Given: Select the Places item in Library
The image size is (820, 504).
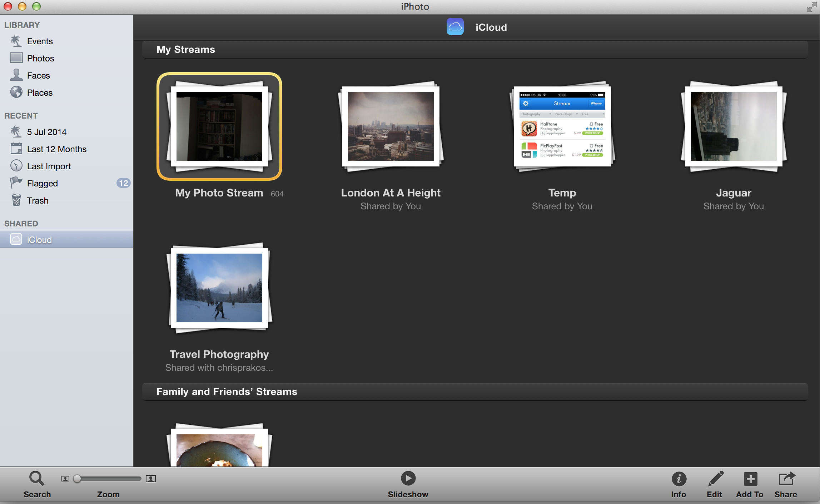Looking at the screenshot, I should (x=40, y=92).
